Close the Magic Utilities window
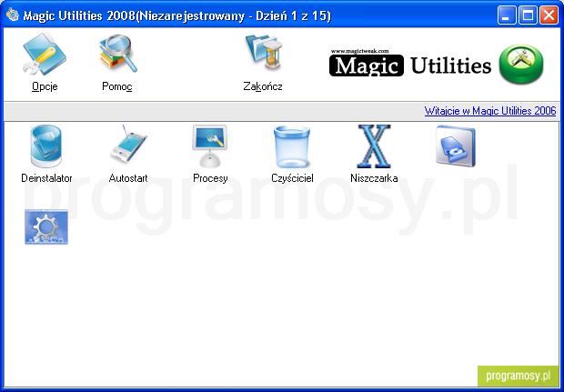The image size is (564, 392). 549,15
